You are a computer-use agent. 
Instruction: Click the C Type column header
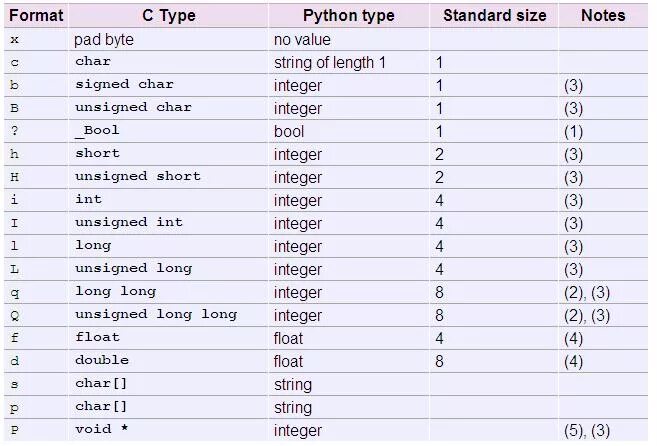(x=167, y=15)
